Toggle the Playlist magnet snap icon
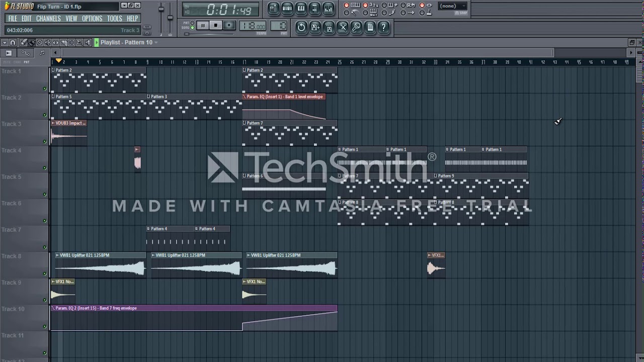The height and width of the screenshot is (362, 644). click(13, 42)
